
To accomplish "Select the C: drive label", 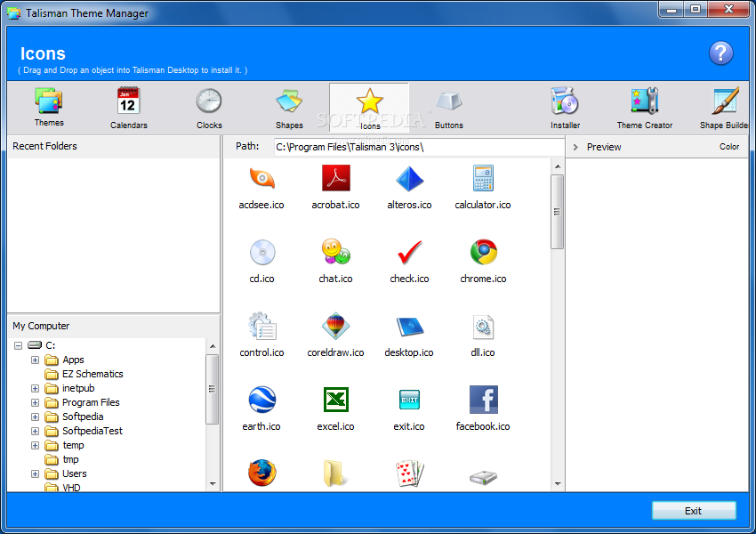I will pyautogui.click(x=50, y=345).
